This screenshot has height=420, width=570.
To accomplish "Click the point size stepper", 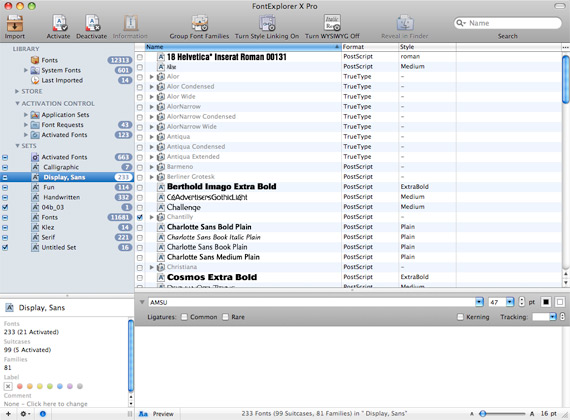I will point(522,302).
